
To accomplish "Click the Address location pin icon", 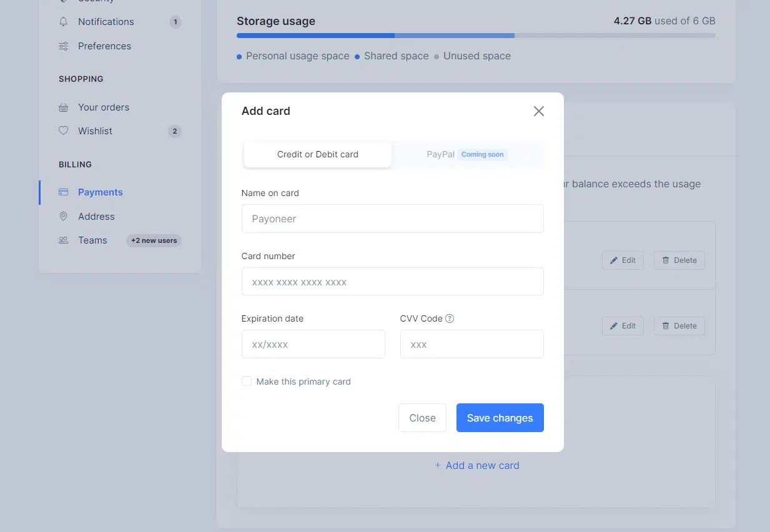I will (63, 217).
